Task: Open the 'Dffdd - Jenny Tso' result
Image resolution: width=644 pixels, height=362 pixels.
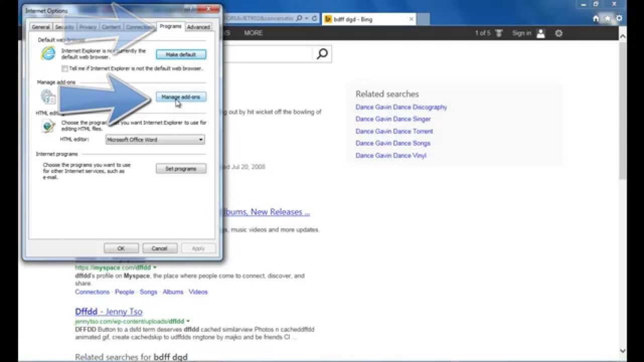Action: [109, 312]
